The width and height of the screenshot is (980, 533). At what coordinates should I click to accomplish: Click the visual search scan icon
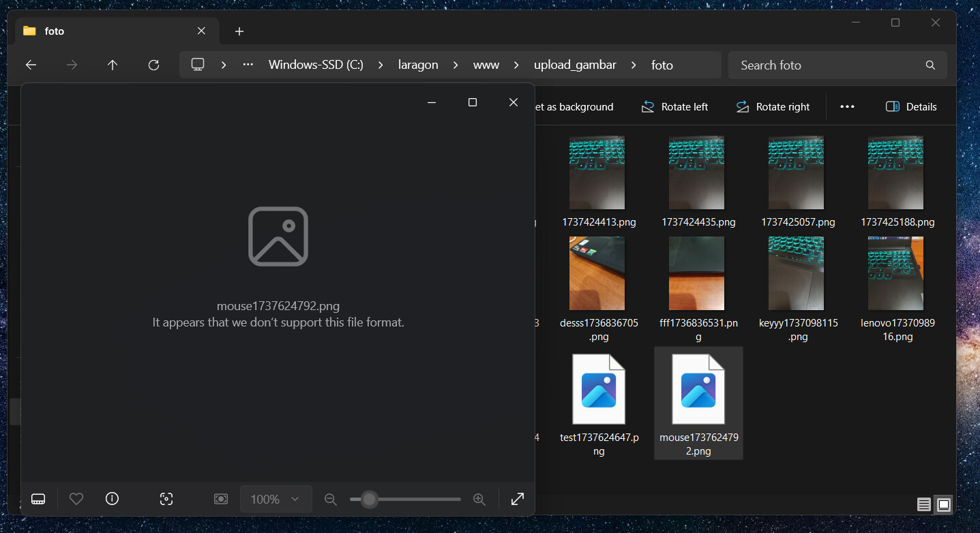[x=166, y=499]
